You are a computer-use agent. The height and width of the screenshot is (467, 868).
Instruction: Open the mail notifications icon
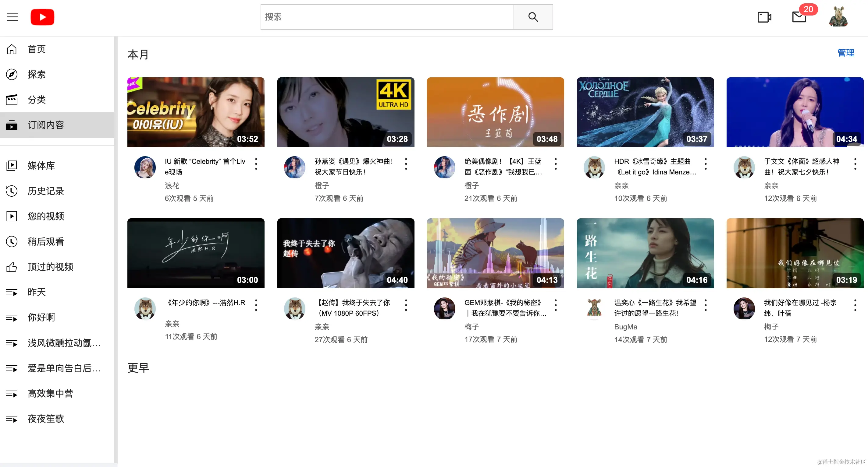pos(799,17)
